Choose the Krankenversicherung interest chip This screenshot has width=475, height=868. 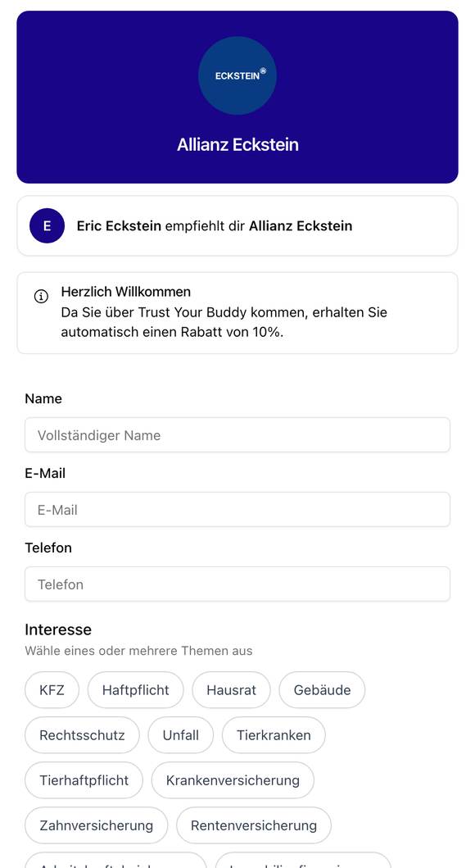pyautogui.click(x=233, y=780)
